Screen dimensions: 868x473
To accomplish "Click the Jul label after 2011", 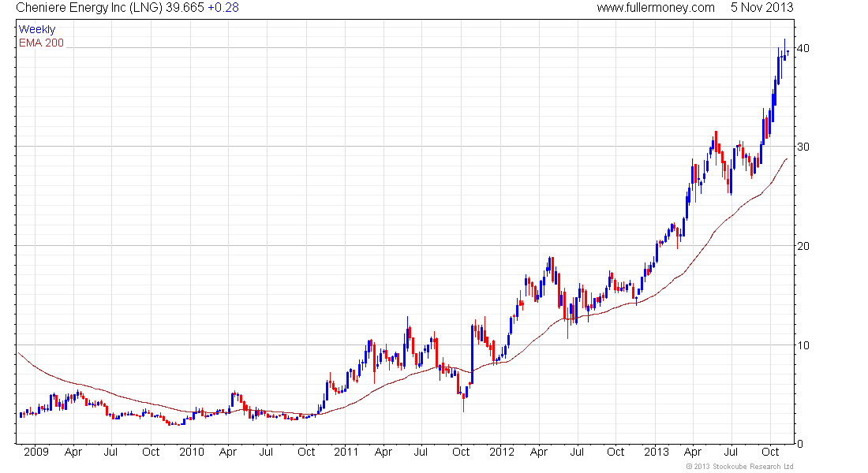I will coord(421,452).
